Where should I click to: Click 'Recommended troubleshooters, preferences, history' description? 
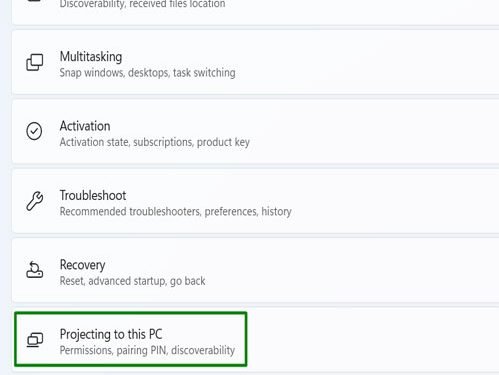[176, 212]
